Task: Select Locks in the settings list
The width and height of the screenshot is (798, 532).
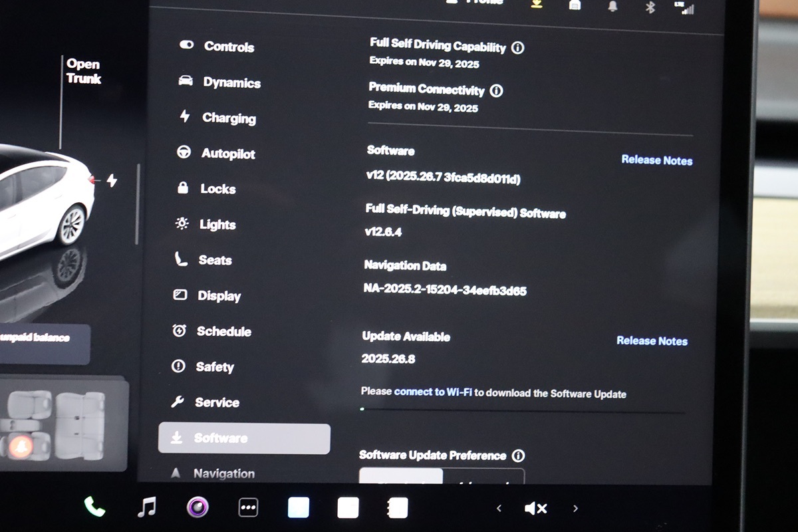Action: [x=205, y=189]
